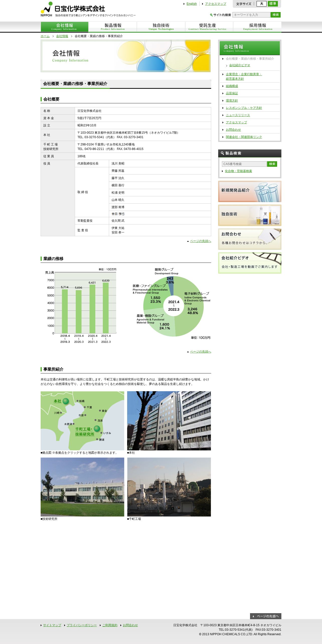
Task: Open ニュースリリース in sidebar menu
Action: [x=238, y=115]
